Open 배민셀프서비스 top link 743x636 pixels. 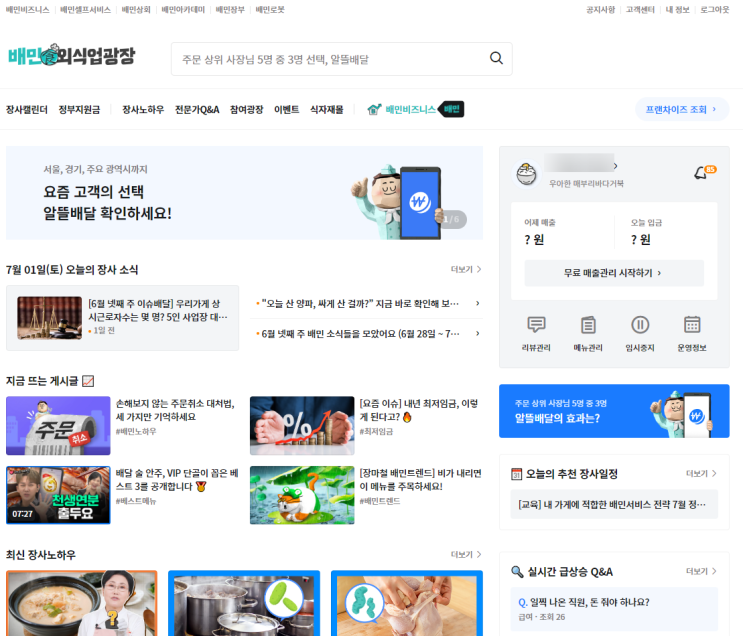click(85, 10)
